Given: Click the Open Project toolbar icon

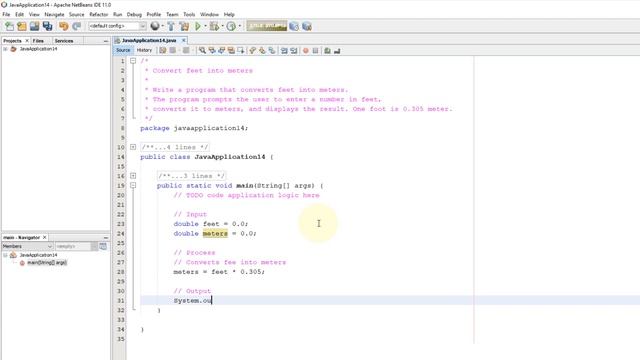Looking at the screenshot, I should point(34,27).
